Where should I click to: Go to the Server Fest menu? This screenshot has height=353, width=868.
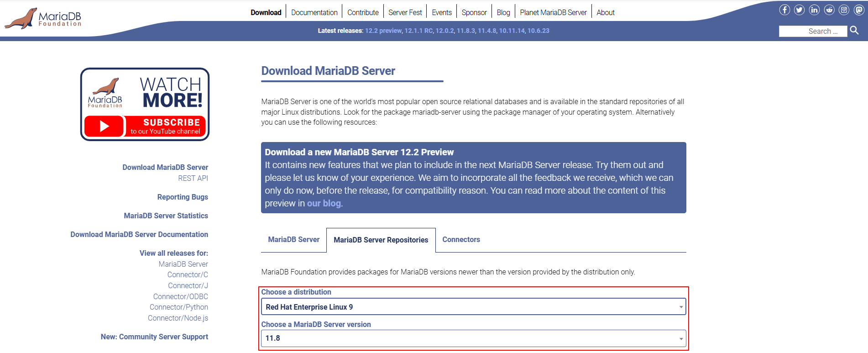pos(405,12)
